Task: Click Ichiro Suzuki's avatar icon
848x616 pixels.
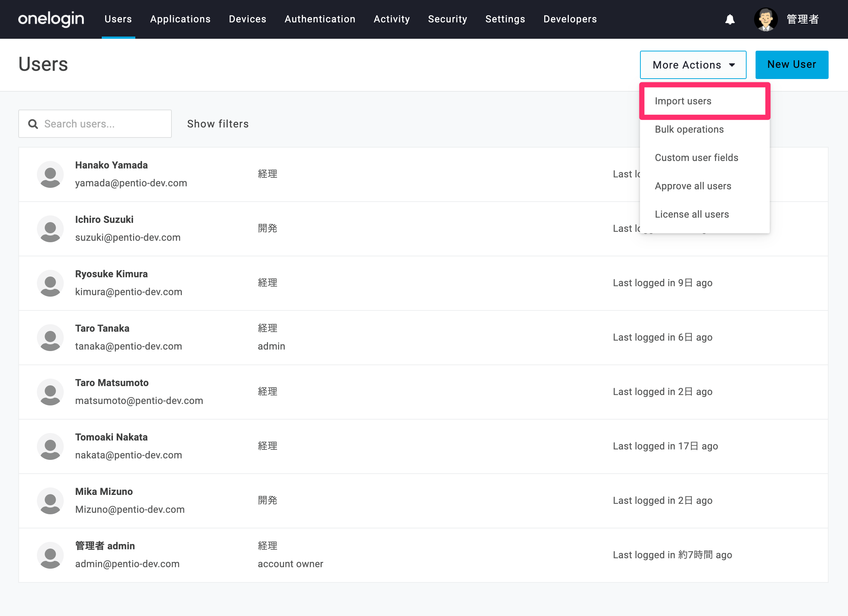Action: 50,229
